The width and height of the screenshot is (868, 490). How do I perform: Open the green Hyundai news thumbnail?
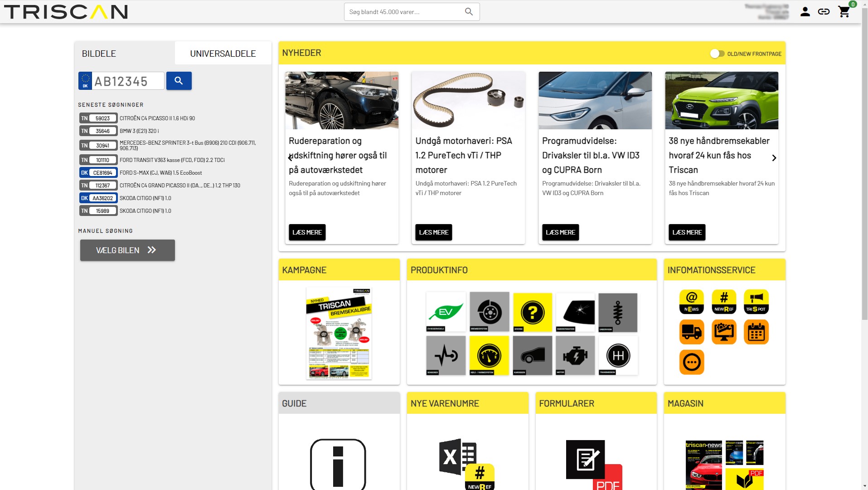(x=722, y=100)
